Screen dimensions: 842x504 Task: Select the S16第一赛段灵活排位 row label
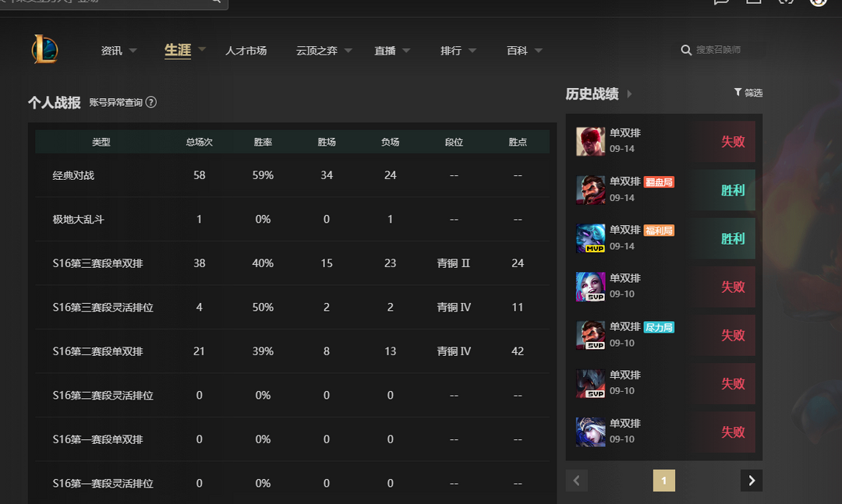tap(103, 484)
